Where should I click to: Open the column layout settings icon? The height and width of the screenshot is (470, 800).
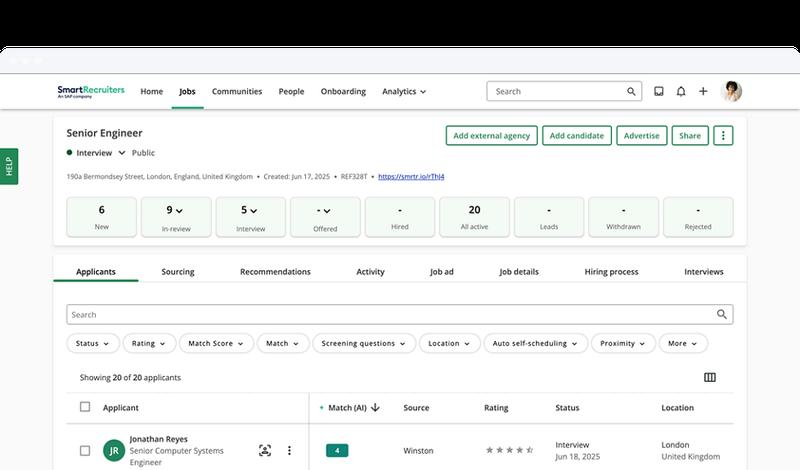tap(710, 377)
